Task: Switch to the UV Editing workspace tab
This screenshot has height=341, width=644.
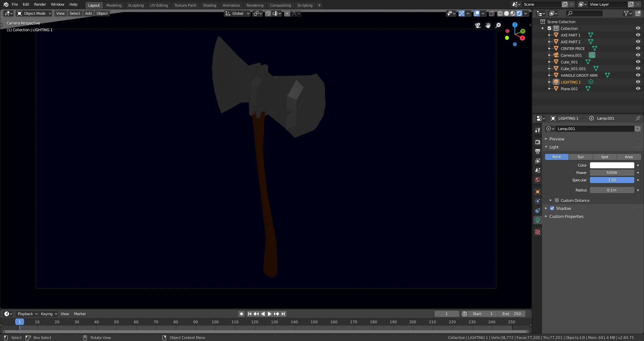Action: point(159,5)
